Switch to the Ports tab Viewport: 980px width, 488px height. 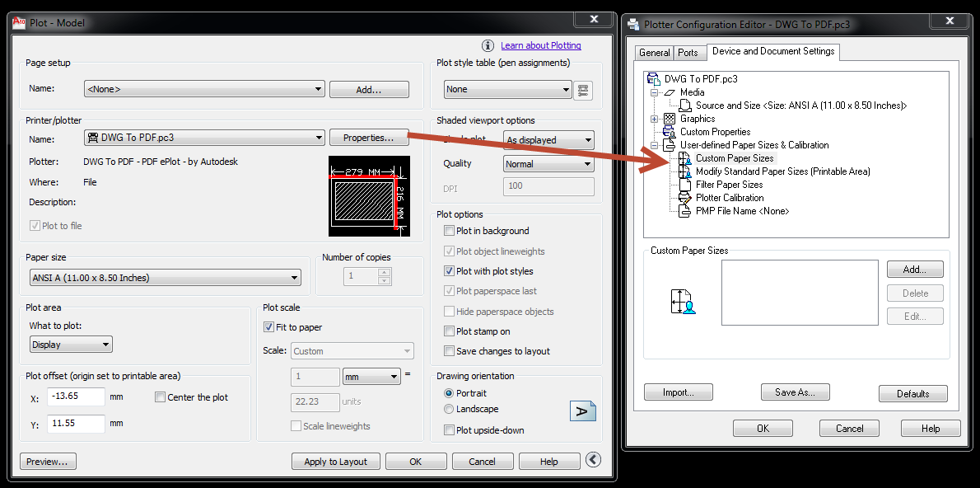(x=688, y=54)
